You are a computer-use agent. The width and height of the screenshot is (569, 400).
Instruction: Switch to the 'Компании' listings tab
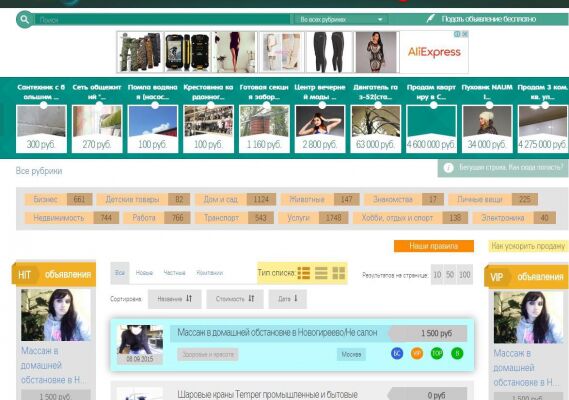210,273
